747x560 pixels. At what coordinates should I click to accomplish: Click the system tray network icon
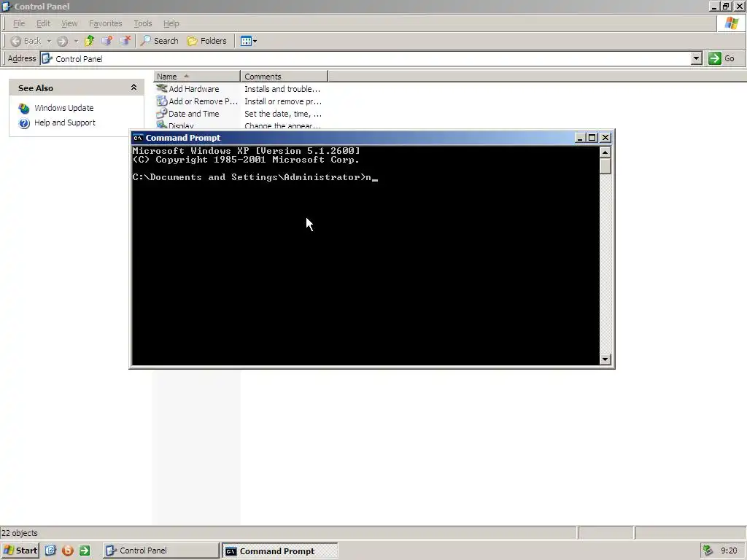tap(708, 551)
